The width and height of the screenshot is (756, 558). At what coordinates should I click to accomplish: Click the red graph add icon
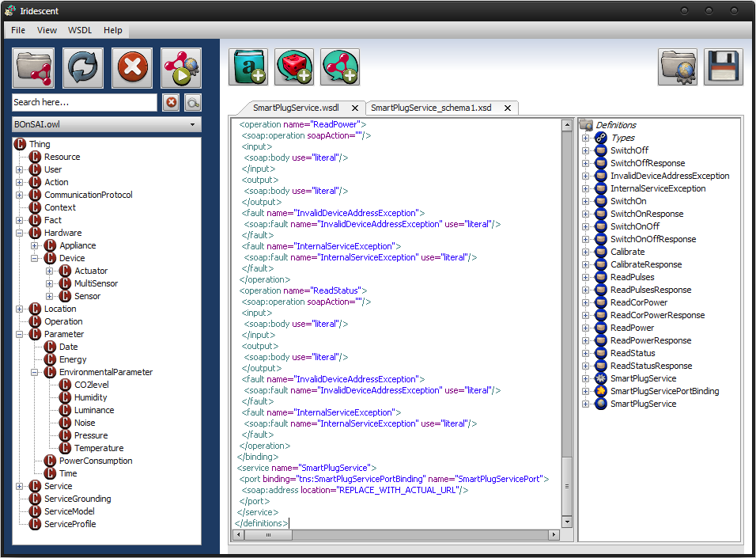(x=340, y=67)
